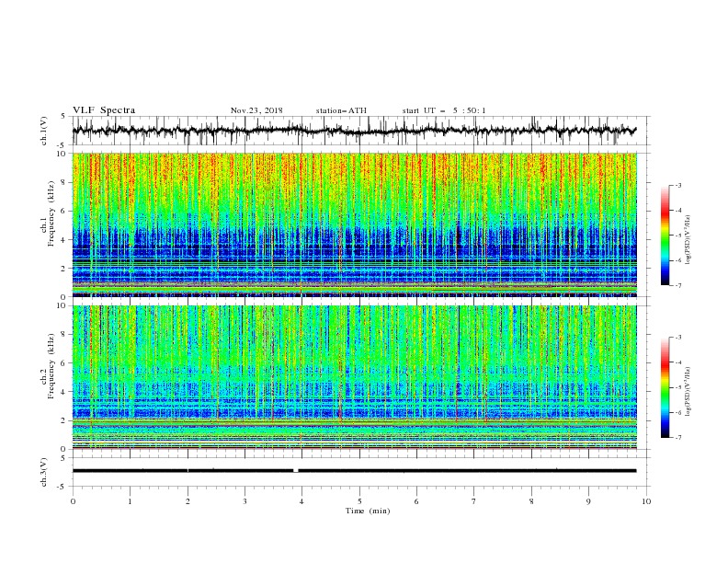Click the ch.2 "Frequency (kHz)" axis label

tap(51, 366)
